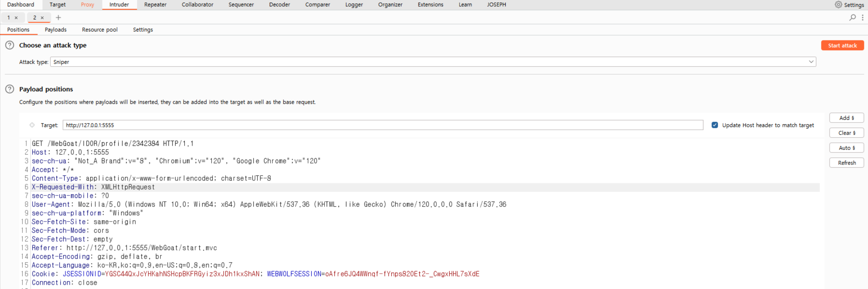Screen dimensions: 868x289
Task: Switch to the Payloads sub-tab
Action: tap(56, 30)
